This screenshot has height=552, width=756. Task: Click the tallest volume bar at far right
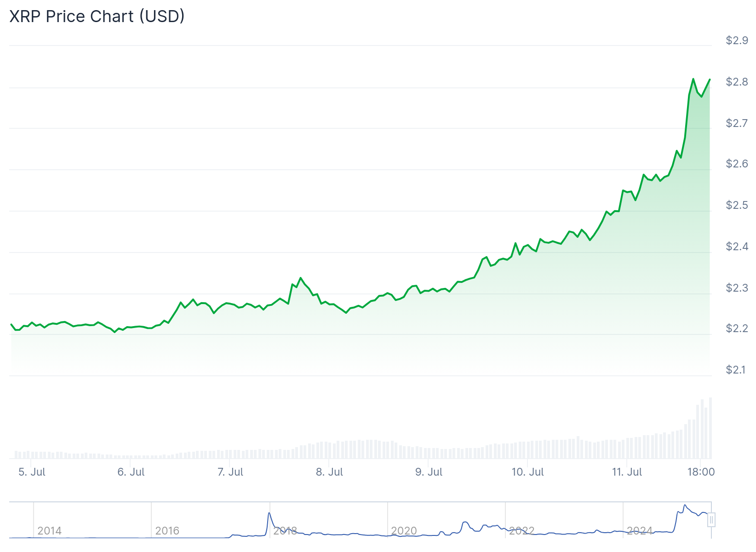point(710,428)
